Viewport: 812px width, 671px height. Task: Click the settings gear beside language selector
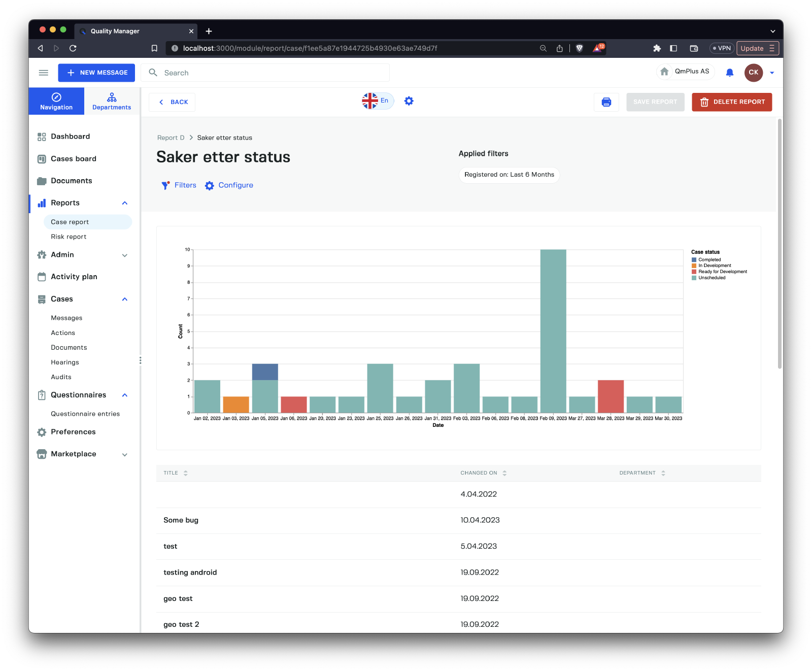(409, 101)
